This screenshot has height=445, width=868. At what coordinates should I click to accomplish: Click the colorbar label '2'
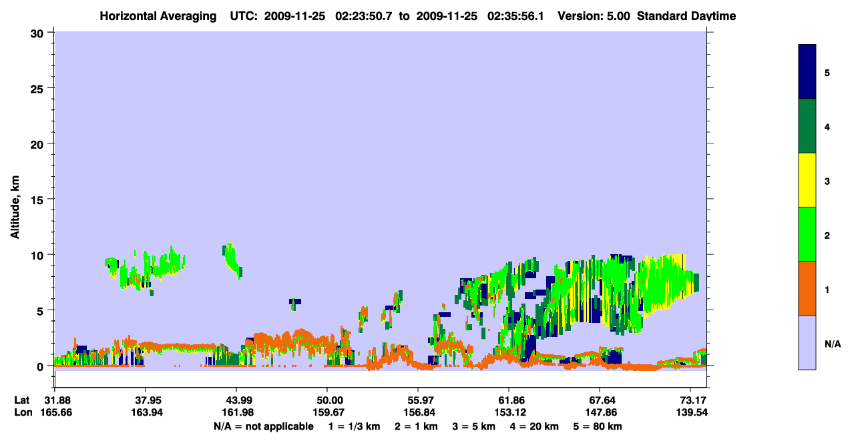(827, 235)
